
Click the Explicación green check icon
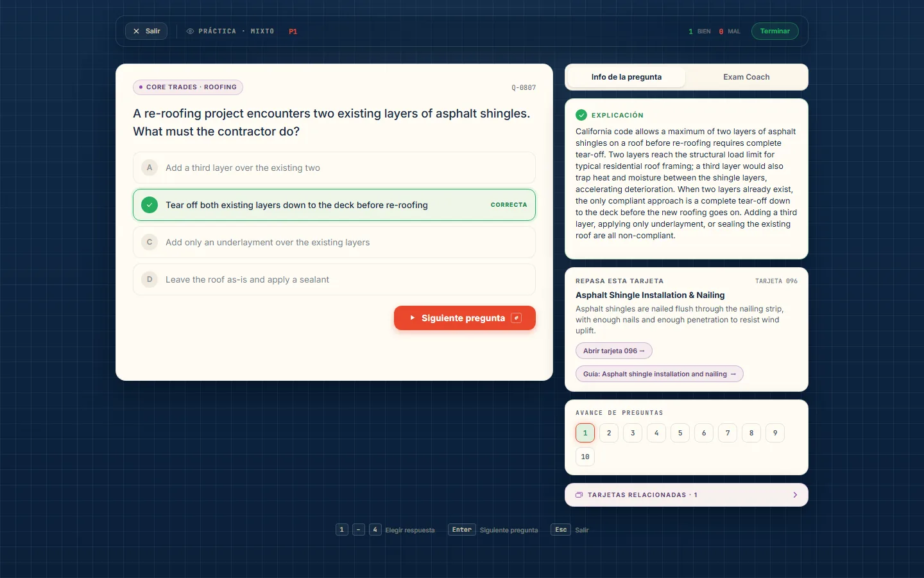click(581, 115)
